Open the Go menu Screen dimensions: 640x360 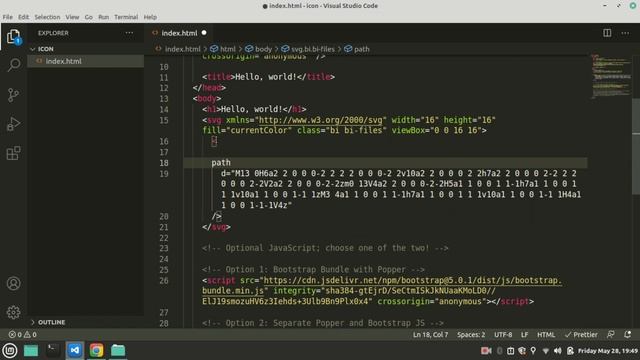tap(89, 17)
